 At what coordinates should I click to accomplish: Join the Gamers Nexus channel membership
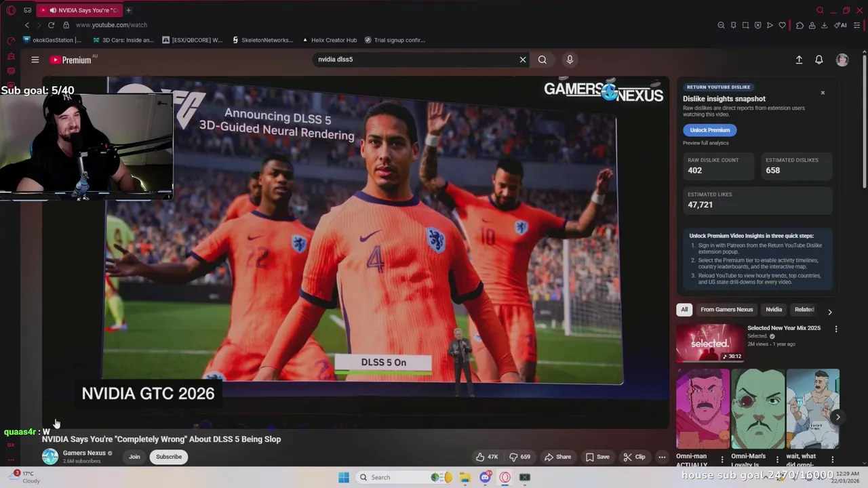pyautogui.click(x=134, y=457)
